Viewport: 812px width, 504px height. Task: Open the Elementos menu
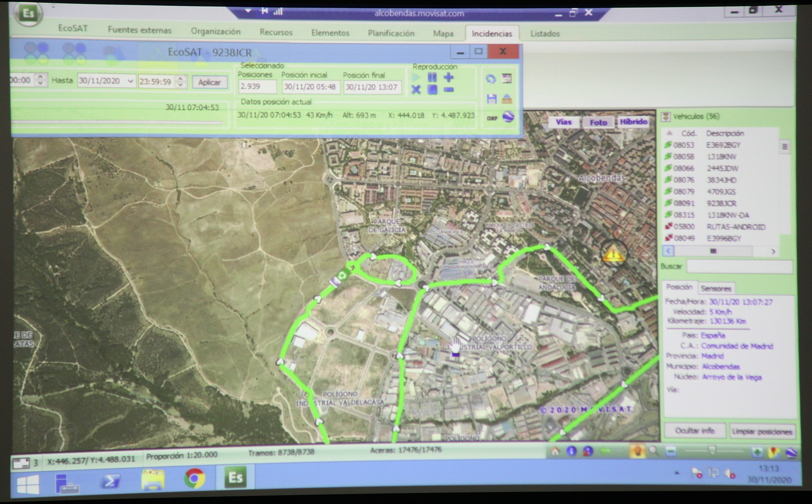[330, 33]
